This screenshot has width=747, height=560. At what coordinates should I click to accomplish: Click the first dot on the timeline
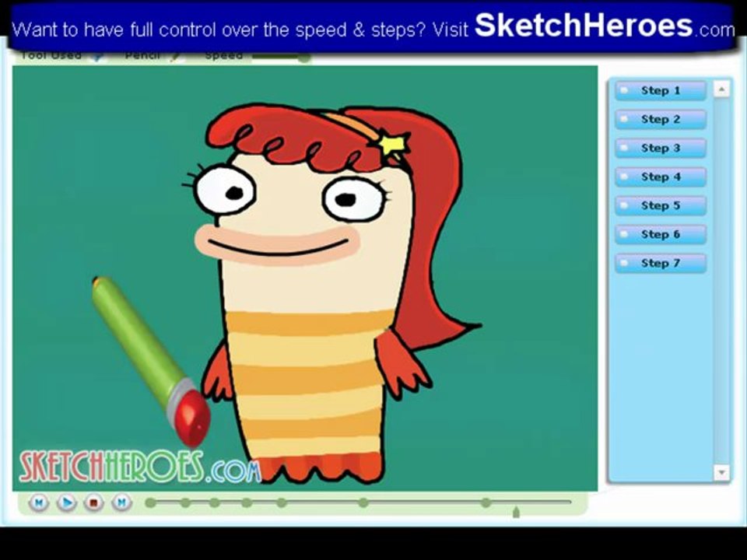pyautogui.click(x=150, y=502)
